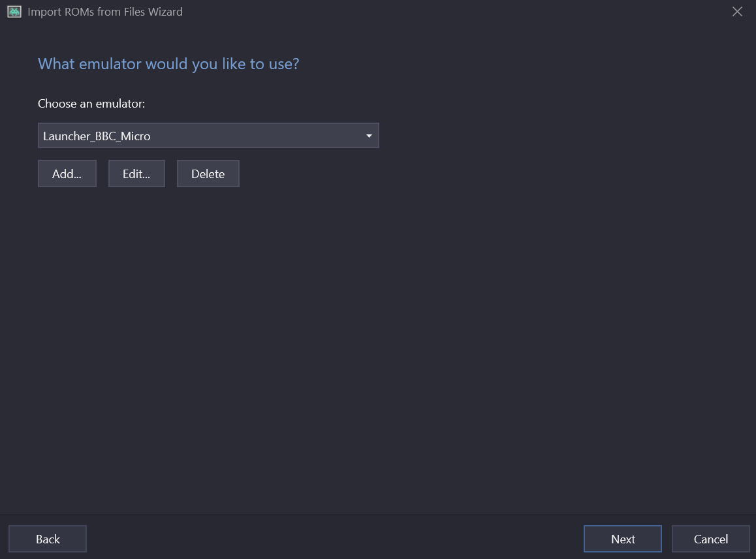Expand the emulator dropdown arrow
756x559 pixels.
[369, 136]
